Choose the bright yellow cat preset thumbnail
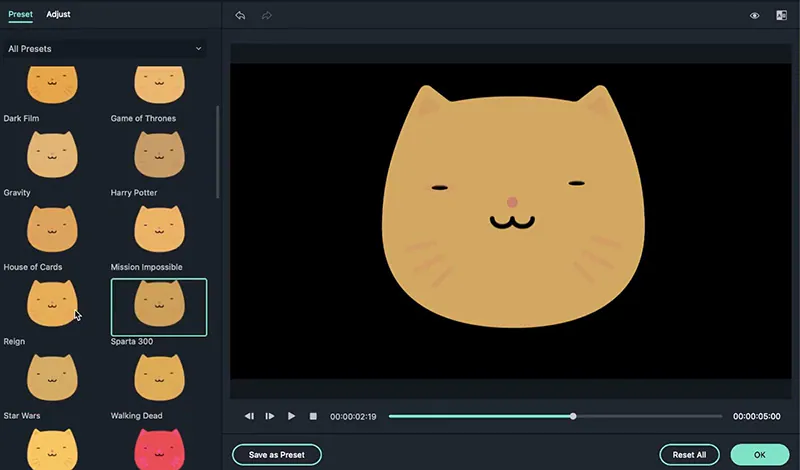Image resolution: width=800 pixels, height=470 pixels. coord(52,449)
